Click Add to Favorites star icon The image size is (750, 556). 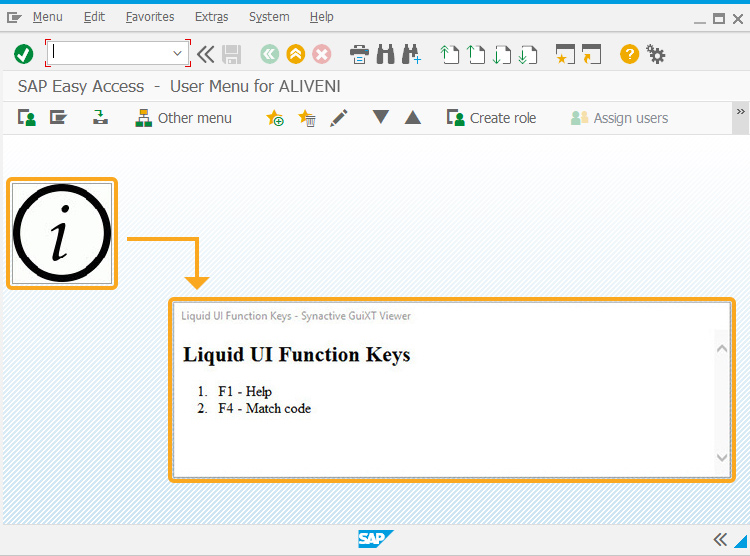click(275, 118)
